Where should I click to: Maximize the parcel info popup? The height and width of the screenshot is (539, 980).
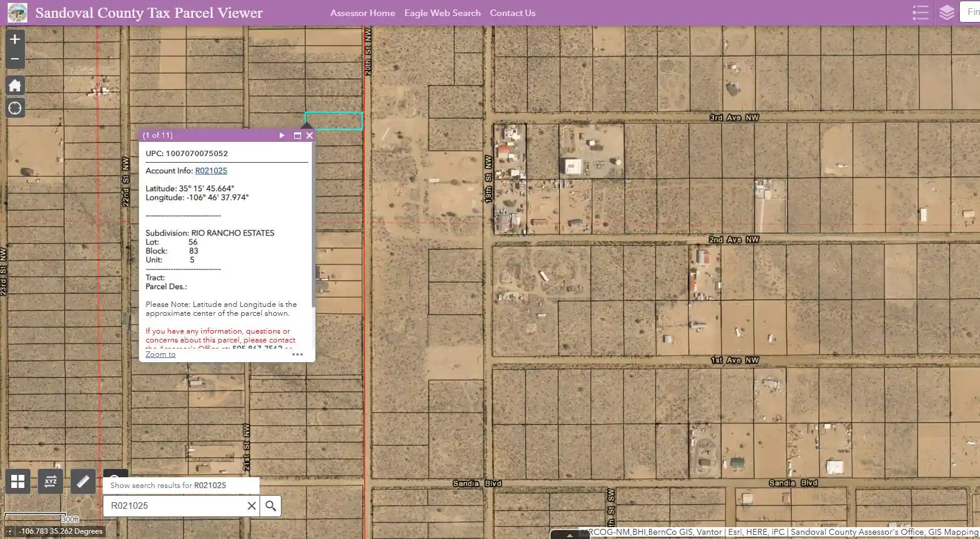coord(298,135)
